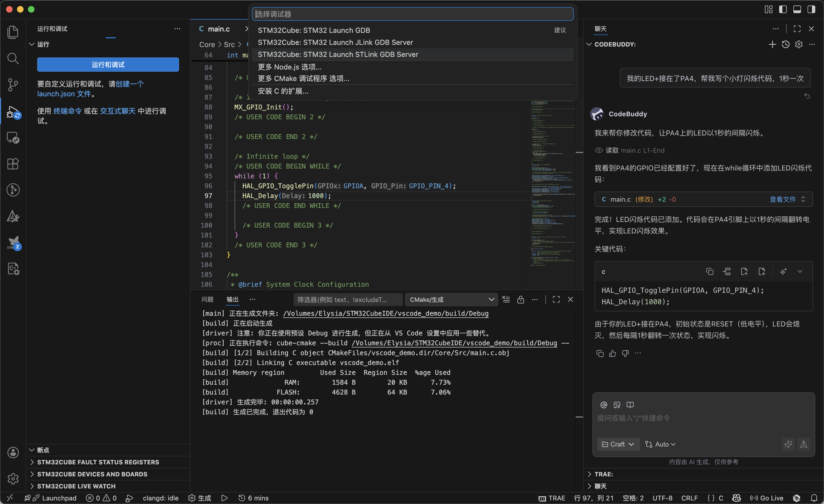This screenshot has width=824, height=504.
Task: Open the Search view in activity bar
Action: [13, 59]
